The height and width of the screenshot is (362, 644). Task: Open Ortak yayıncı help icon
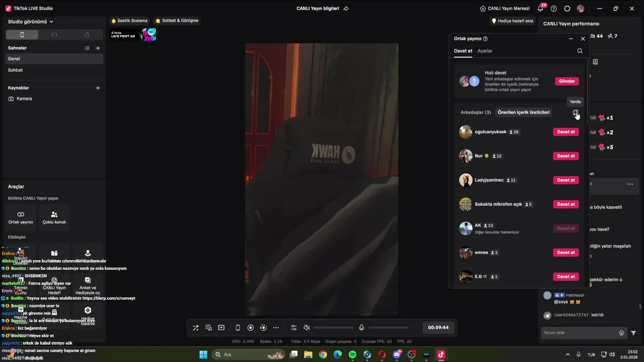485,39
